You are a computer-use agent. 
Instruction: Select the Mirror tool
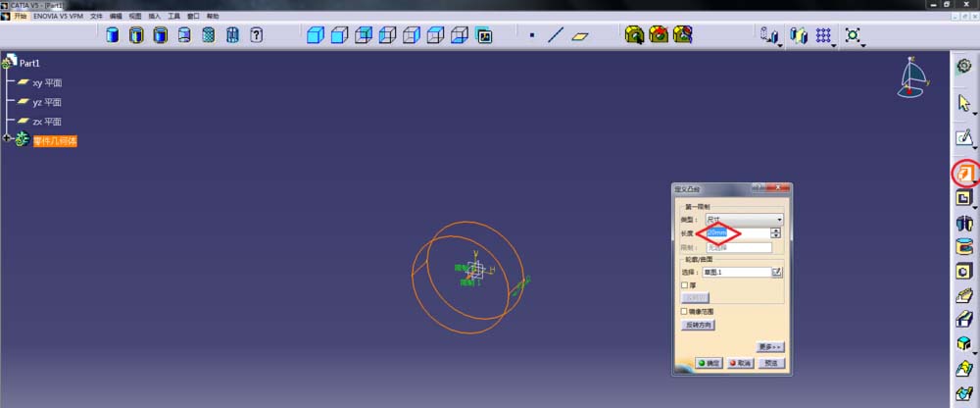tap(798, 35)
